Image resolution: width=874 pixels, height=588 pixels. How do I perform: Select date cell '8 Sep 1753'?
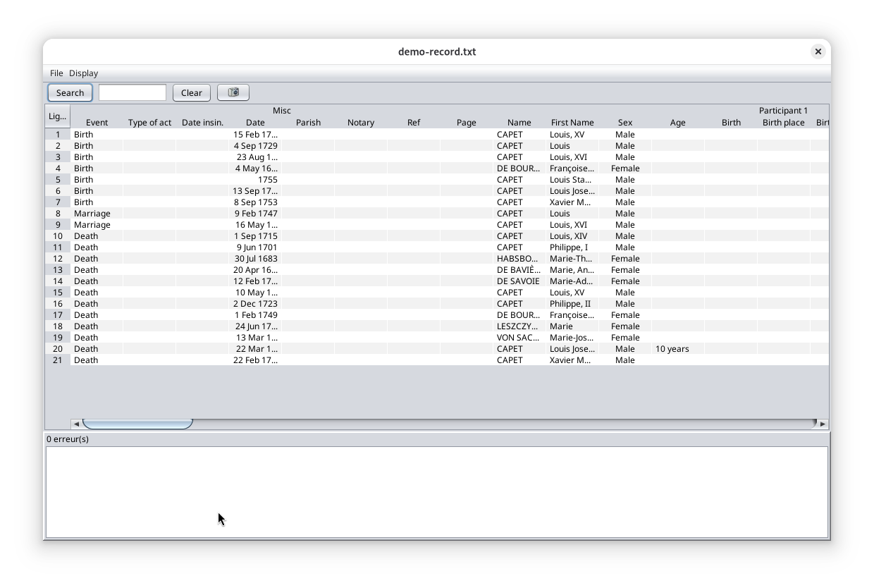[x=255, y=202]
